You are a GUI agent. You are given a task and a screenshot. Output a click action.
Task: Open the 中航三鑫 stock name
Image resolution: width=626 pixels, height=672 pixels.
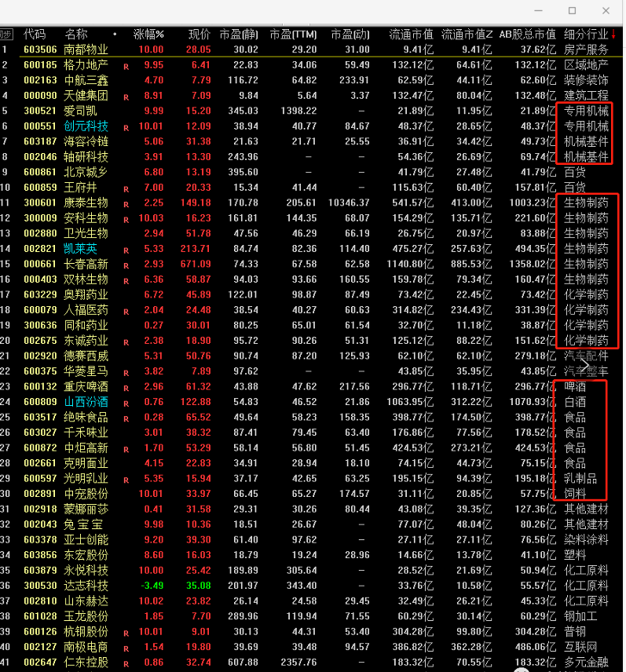86,80
